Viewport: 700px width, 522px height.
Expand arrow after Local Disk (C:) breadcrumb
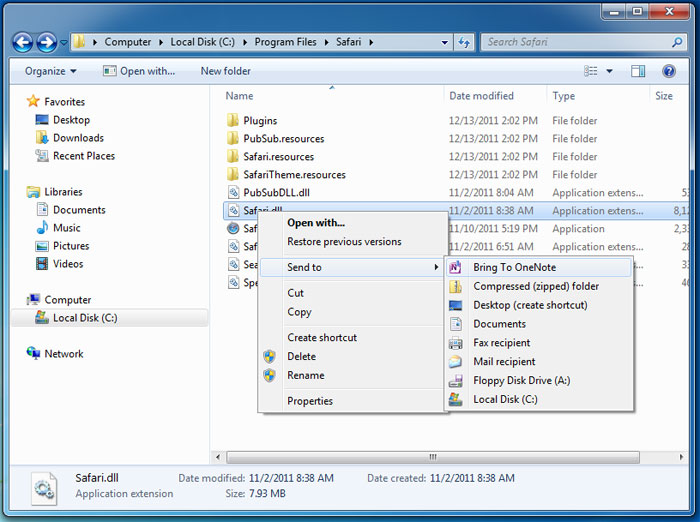245,42
